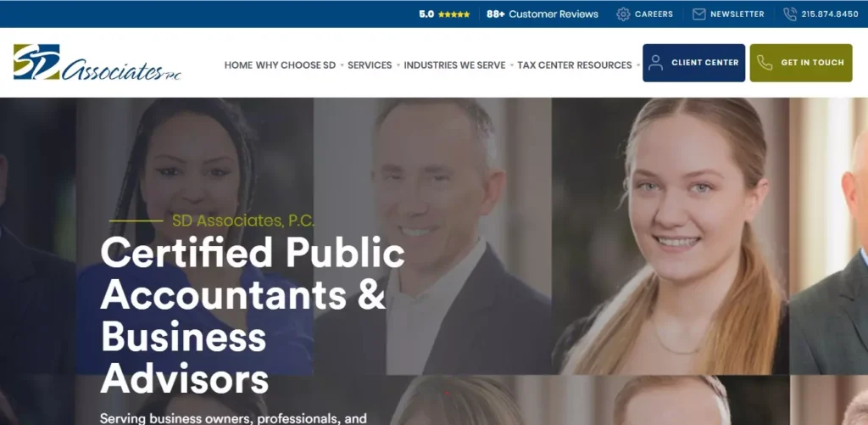Click the person icon in Client Center
Viewport: 868px width, 425px height.
pos(655,63)
